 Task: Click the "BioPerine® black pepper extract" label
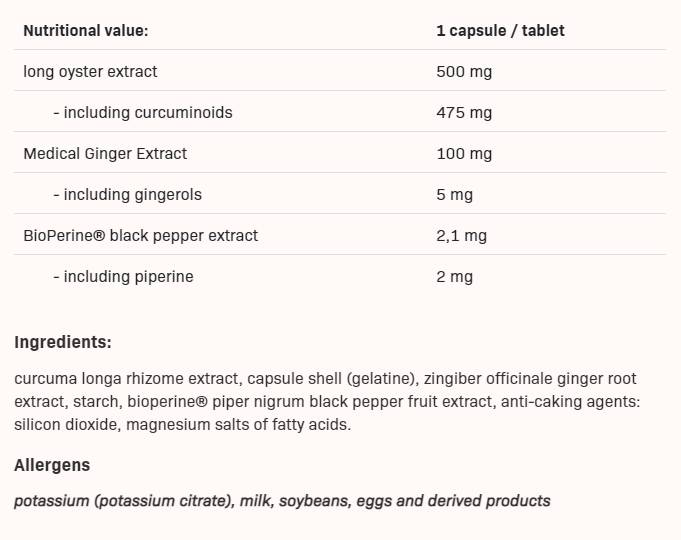tap(140, 236)
